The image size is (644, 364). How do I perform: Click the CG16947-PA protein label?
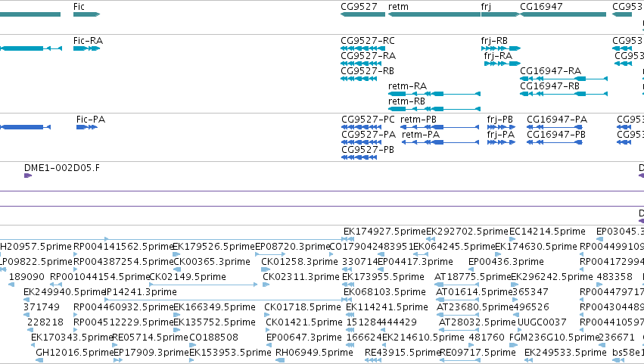point(557,120)
